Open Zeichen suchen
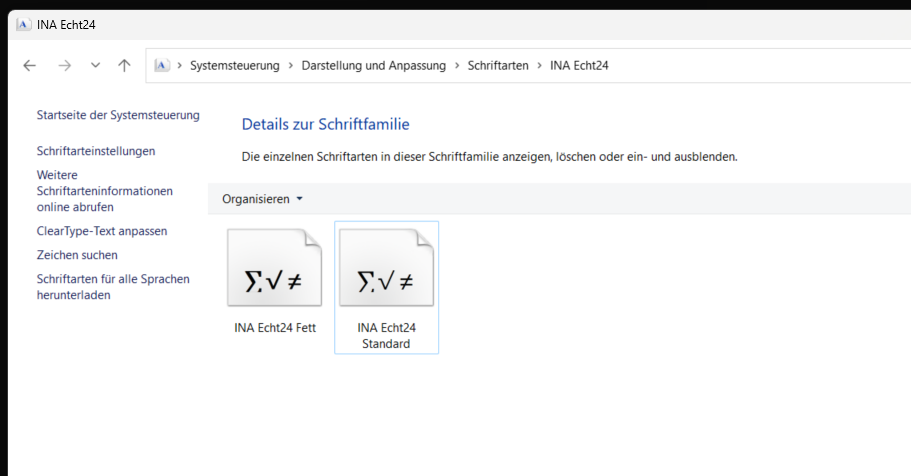Viewport: 911px width, 476px height. click(x=77, y=255)
